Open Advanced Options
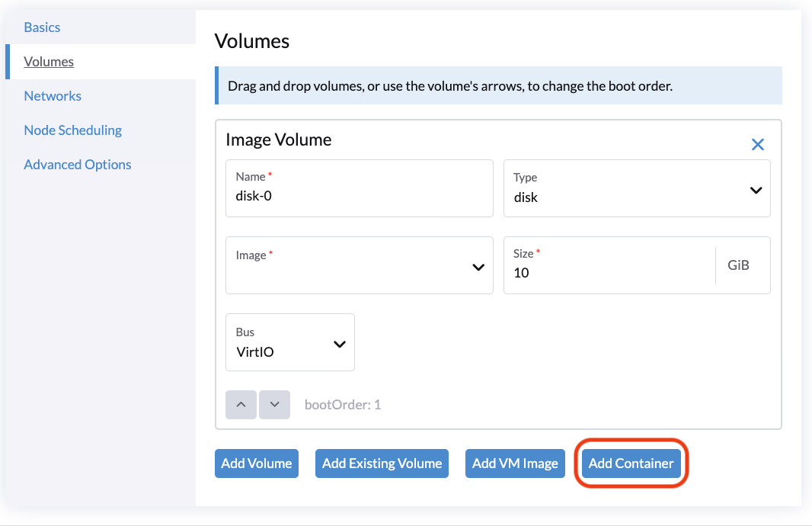Image resolution: width=812 pixels, height=526 pixels. click(x=77, y=164)
